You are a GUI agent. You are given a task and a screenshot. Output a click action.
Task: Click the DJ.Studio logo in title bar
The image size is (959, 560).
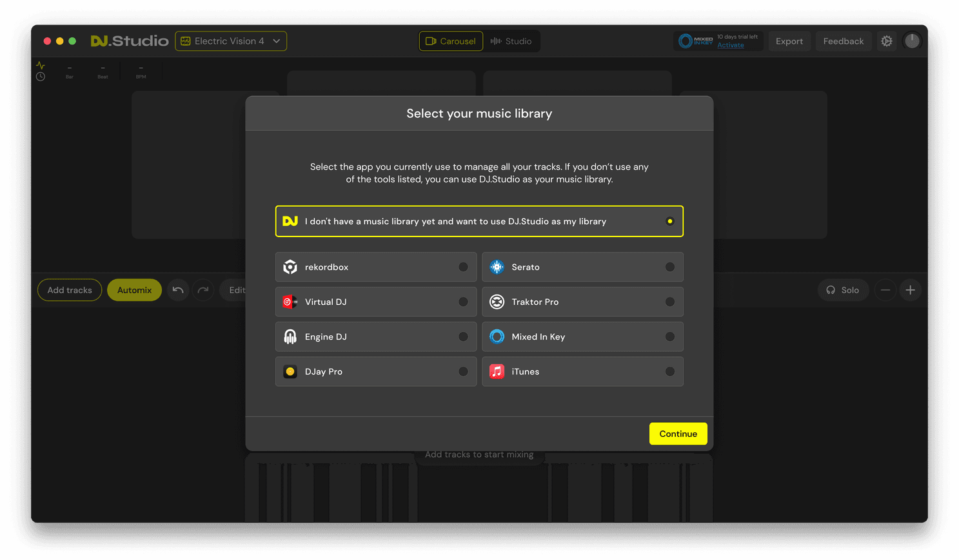click(130, 41)
